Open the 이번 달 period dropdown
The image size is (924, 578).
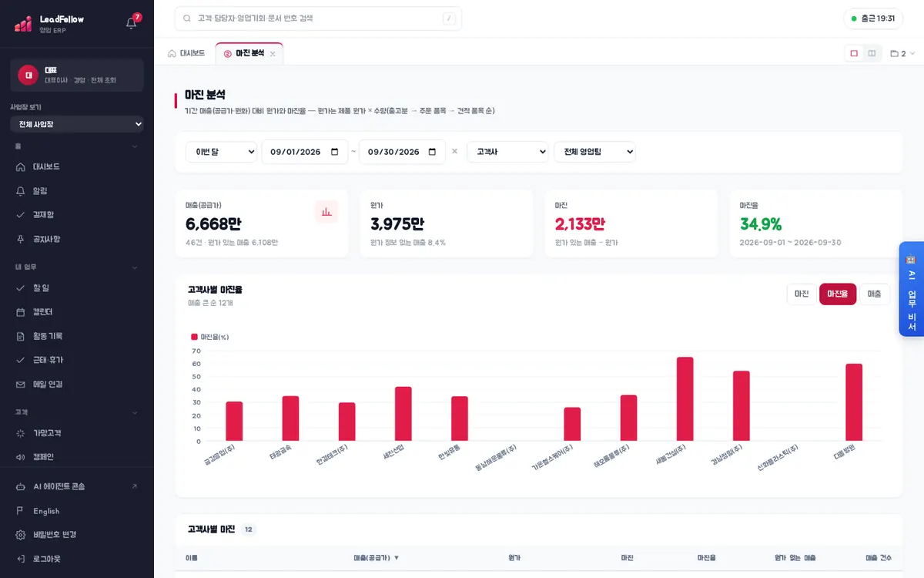[x=221, y=152]
